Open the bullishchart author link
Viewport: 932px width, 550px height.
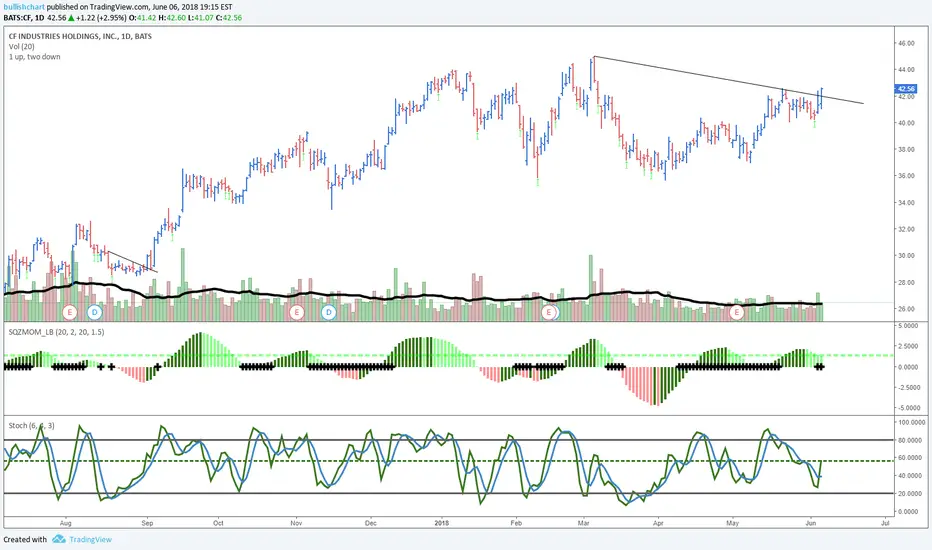pyautogui.click(x=24, y=7)
